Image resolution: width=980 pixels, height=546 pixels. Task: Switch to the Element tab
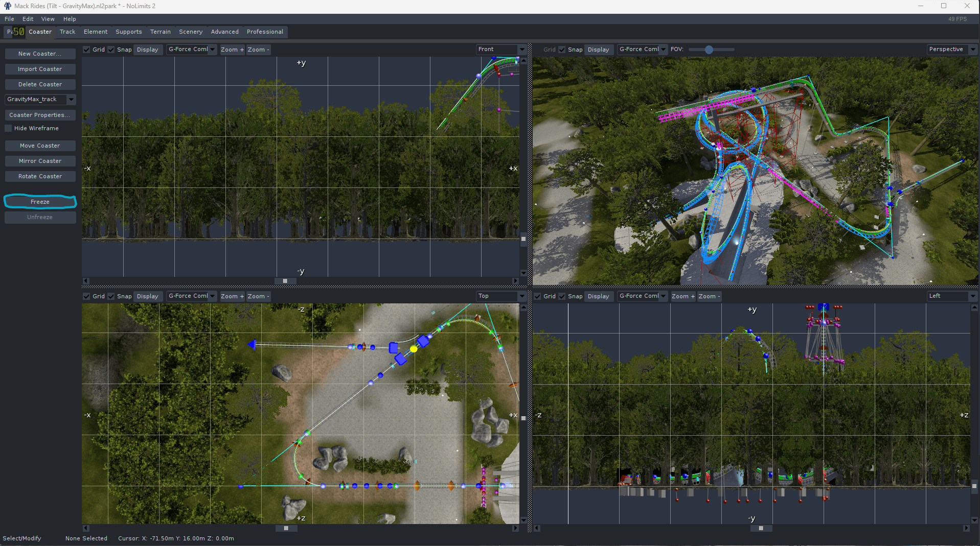coord(96,32)
